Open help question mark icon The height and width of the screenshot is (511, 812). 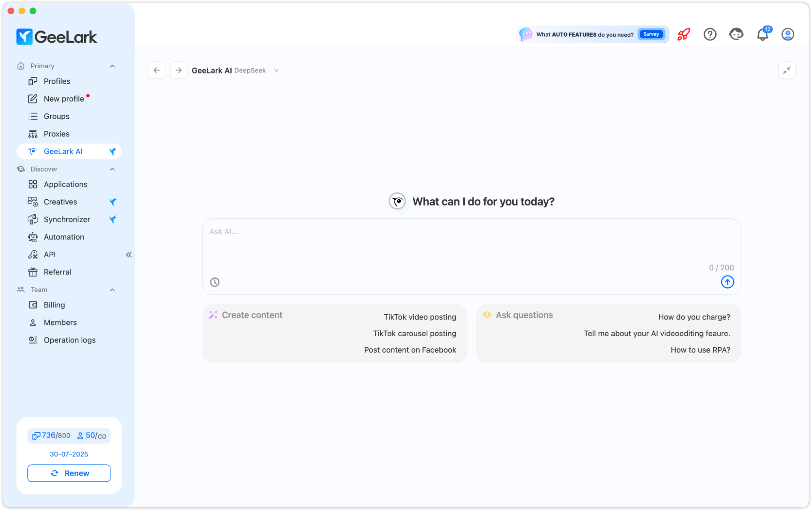(x=710, y=34)
